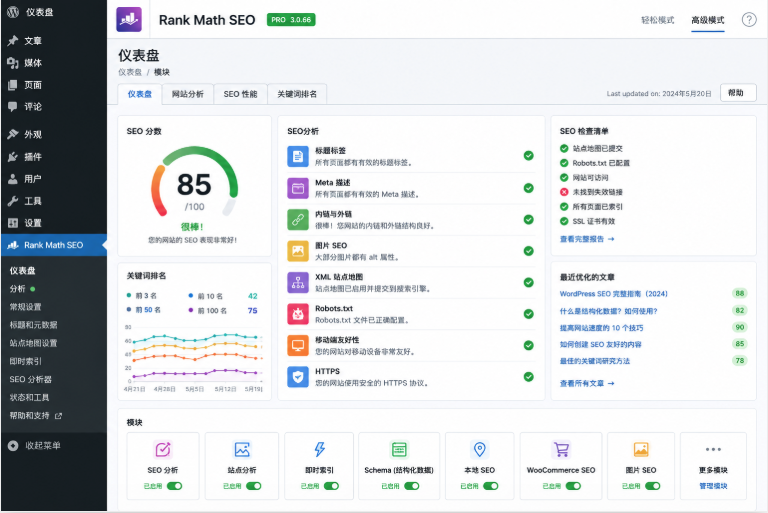Open 媒体 media menu icon
Screen dimensions: 768x513
pos(13,63)
